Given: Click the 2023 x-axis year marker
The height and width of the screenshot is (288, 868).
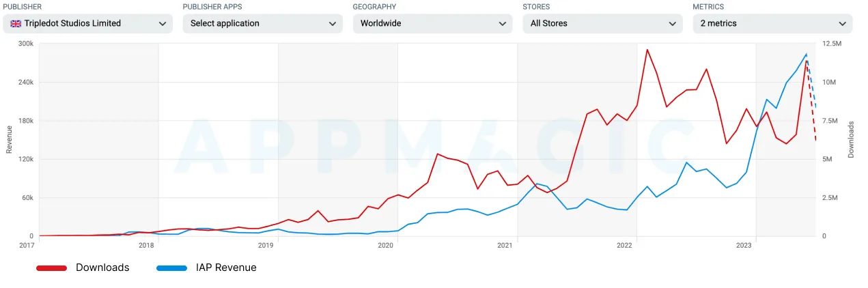Looking at the screenshot, I should pos(743,244).
